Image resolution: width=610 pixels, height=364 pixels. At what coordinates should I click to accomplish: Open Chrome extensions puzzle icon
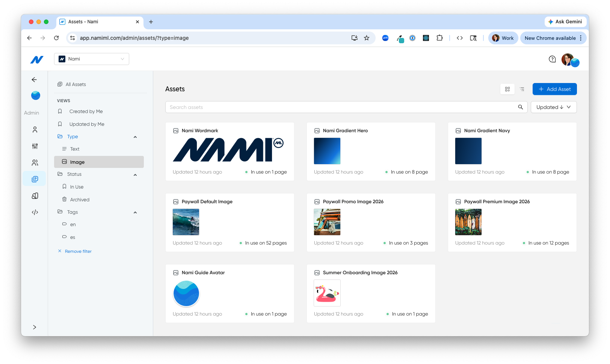(439, 38)
